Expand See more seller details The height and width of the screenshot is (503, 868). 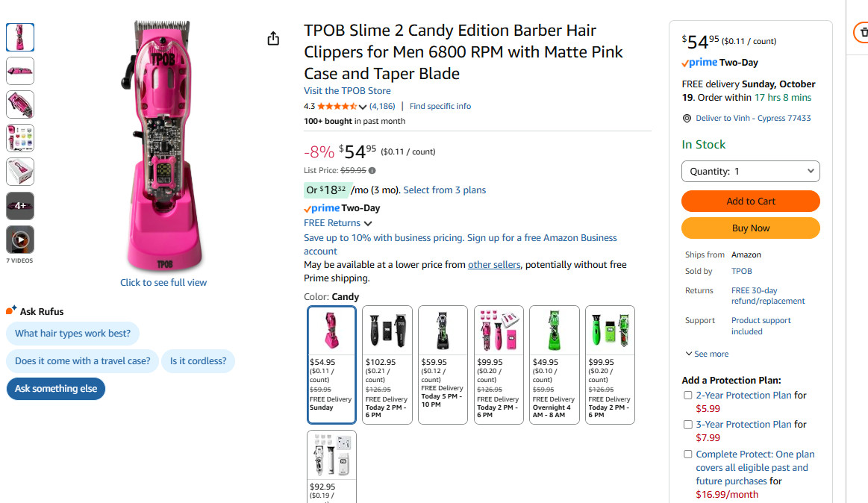[707, 354]
